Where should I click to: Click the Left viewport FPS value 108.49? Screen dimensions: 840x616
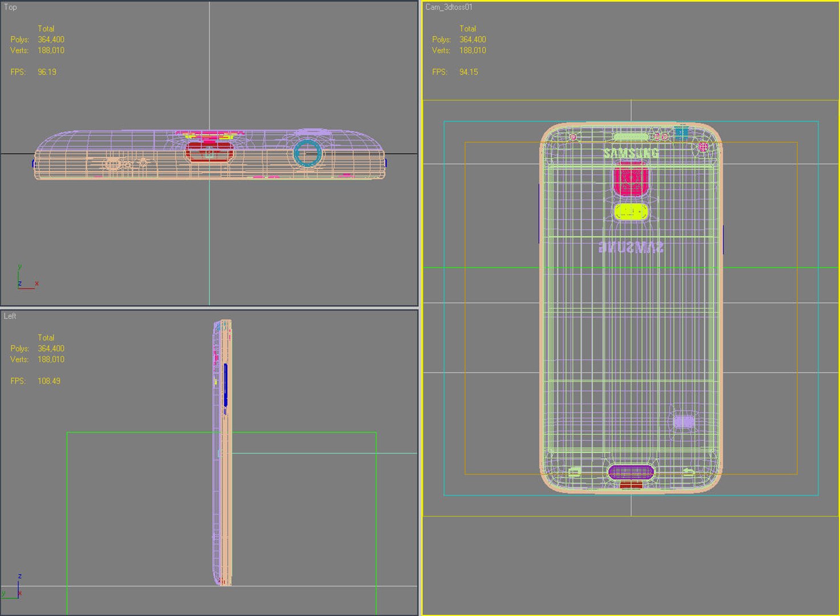[x=49, y=381]
